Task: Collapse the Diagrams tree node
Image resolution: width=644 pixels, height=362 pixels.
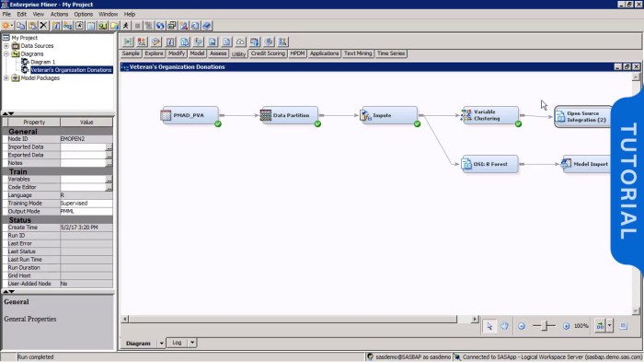Action: point(6,54)
